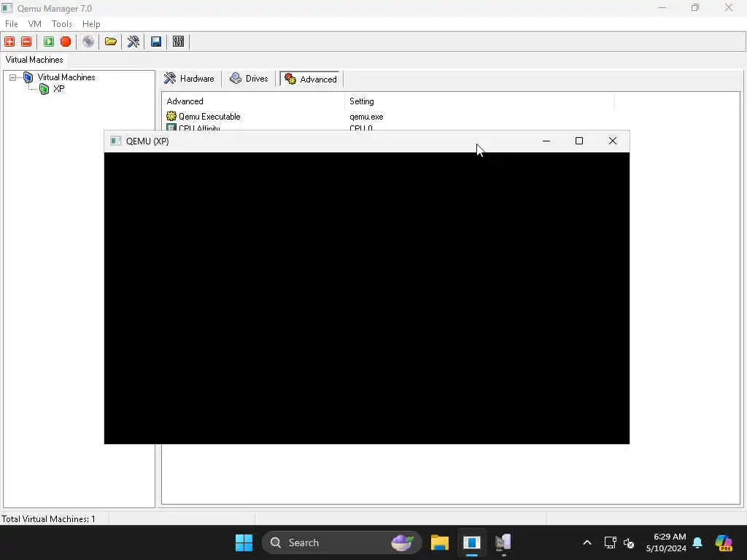Viewport: 747px width, 560px height.
Task: Start the VM with green play icon
Action: [49, 42]
